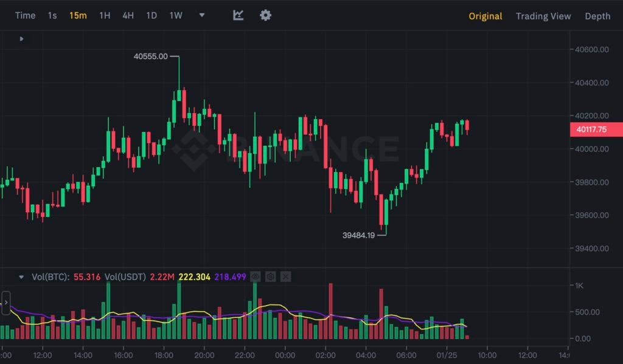Expand the small triangle below Time
This screenshot has width=623, height=364.
(22, 39)
